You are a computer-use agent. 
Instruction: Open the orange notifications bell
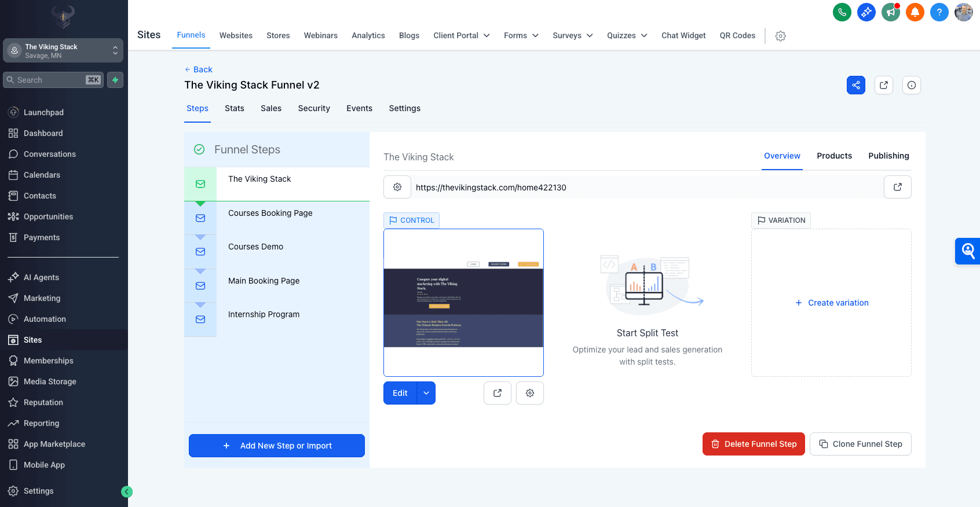915,12
